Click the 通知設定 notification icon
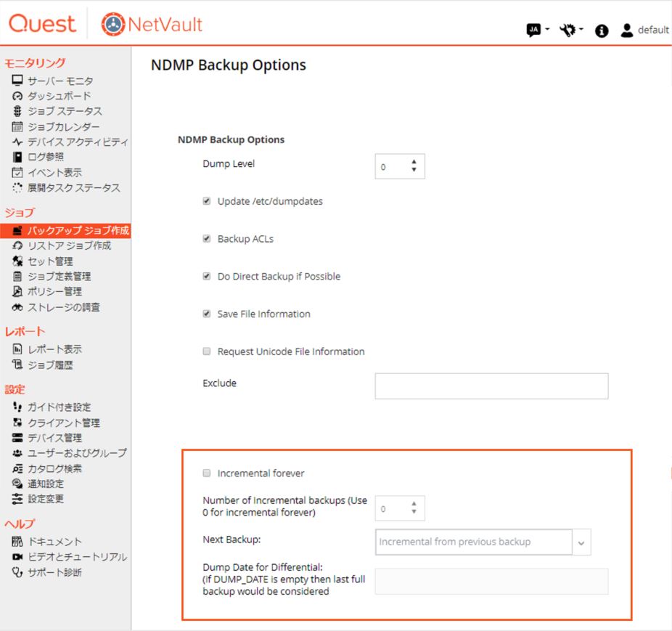 point(17,484)
